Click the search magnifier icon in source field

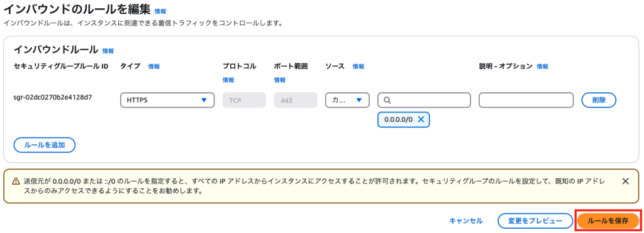coord(387,100)
